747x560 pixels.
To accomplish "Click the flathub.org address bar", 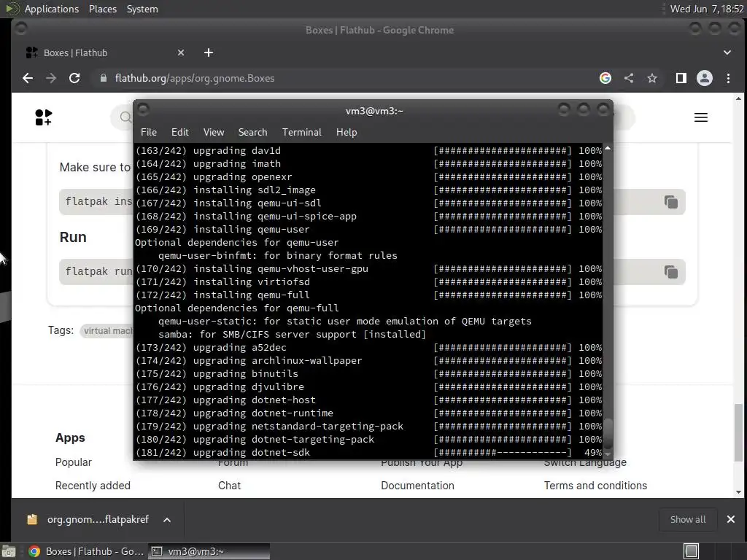I will pos(343,78).
